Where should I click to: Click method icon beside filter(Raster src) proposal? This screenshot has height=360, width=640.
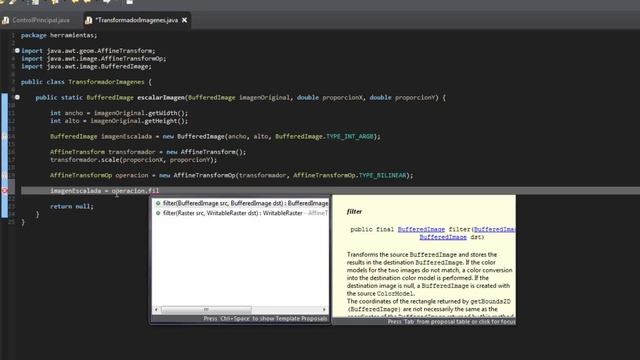[x=158, y=213]
